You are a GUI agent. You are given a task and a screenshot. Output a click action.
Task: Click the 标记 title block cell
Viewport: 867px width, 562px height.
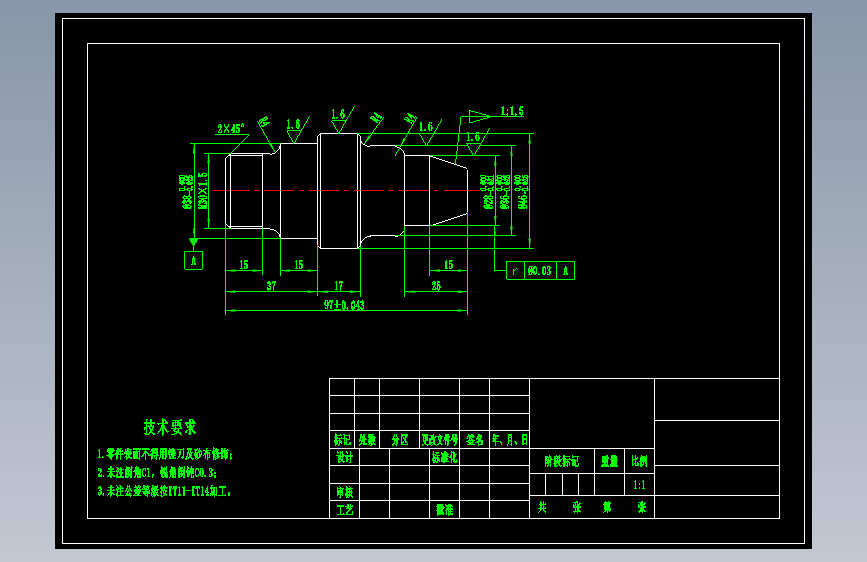click(x=342, y=440)
